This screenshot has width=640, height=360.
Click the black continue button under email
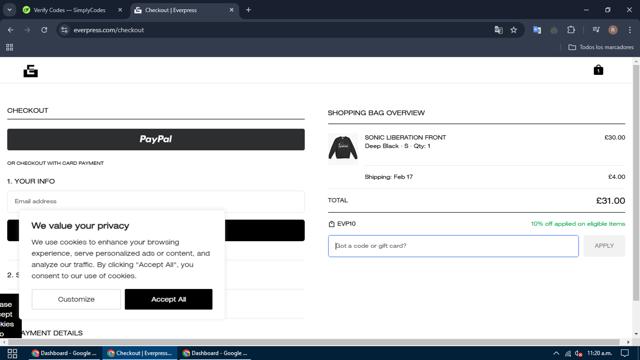[156, 230]
